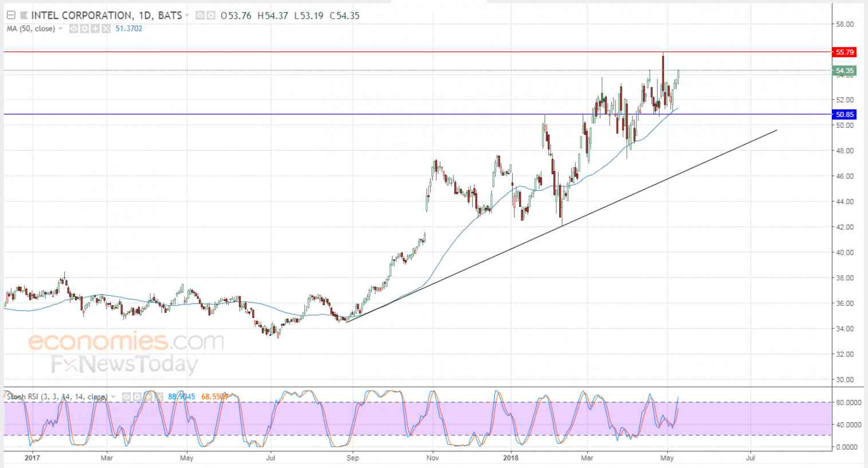Click the MA value 51.3702

coord(129,29)
